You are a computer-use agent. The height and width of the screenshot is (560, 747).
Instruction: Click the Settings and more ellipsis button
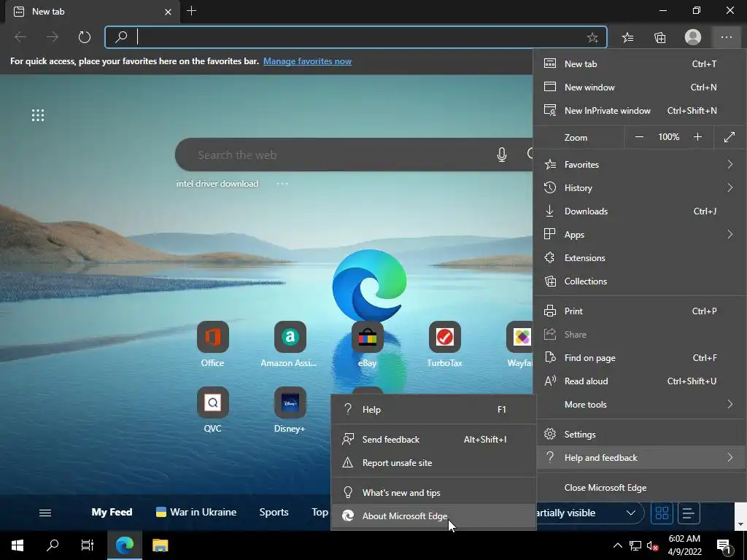[x=726, y=37]
